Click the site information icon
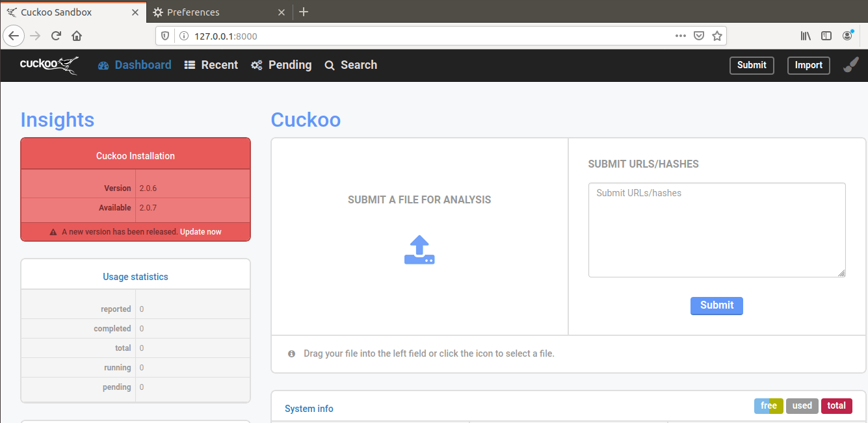Image resolution: width=868 pixels, height=423 pixels. 183,36
